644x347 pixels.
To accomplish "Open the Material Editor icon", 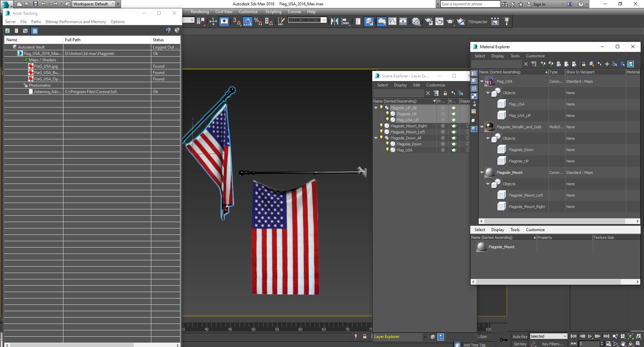I will (416, 22).
